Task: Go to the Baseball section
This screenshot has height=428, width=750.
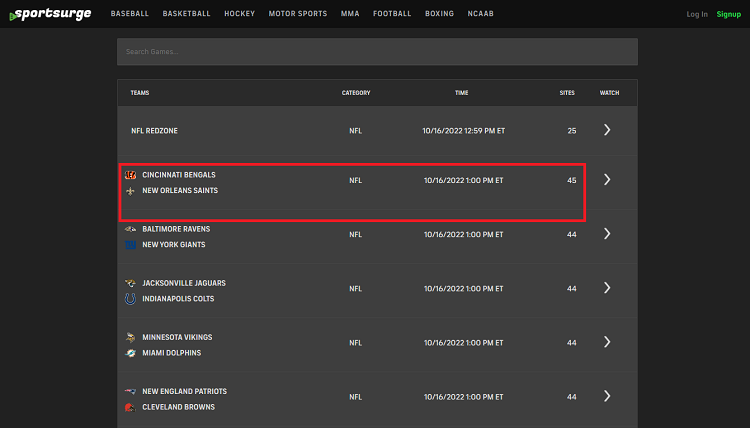Action: coord(130,14)
